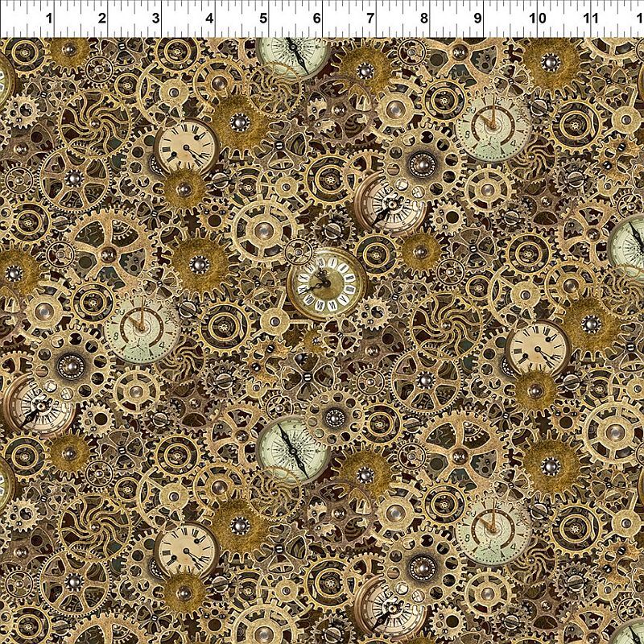Select the 6 inch ruler marking

[x=316, y=18]
